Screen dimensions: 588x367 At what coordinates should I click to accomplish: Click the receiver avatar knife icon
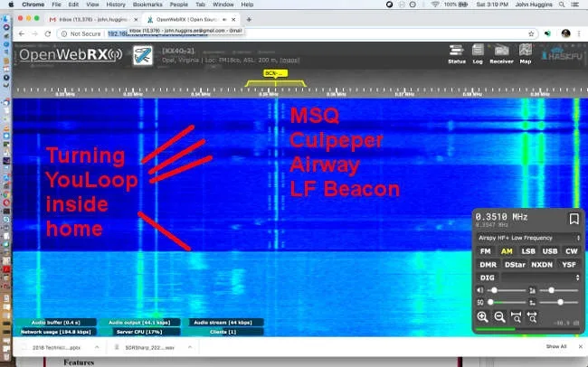143,55
